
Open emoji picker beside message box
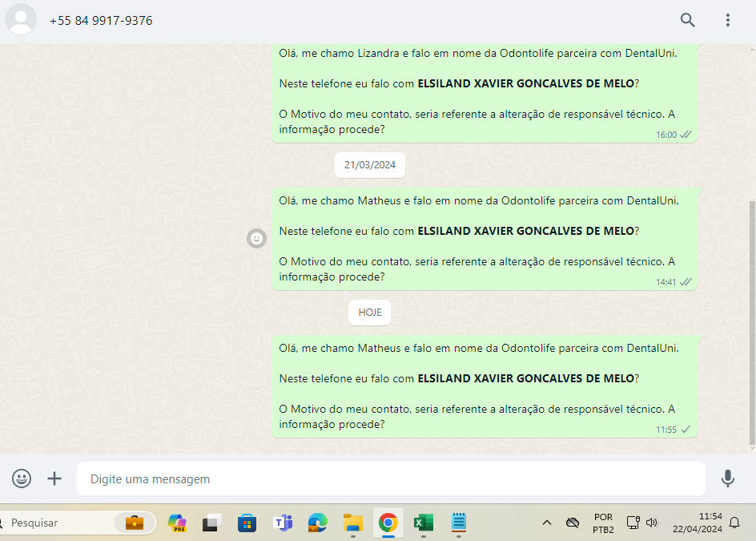pyautogui.click(x=22, y=478)
